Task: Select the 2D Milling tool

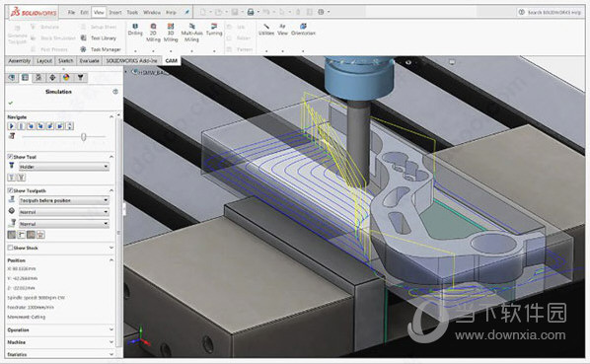Action: (153, 33)
